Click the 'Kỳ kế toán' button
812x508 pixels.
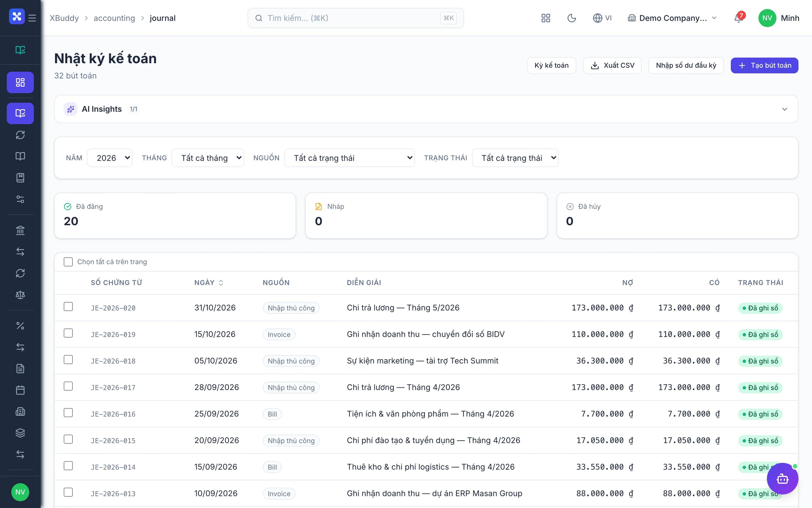coord(551,65)
